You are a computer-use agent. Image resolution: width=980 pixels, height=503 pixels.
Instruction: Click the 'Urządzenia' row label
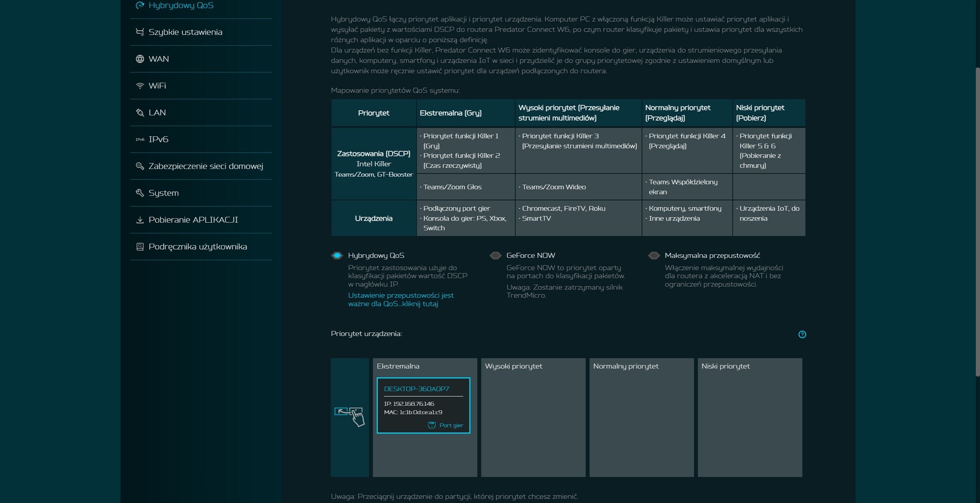pos(374,219)
